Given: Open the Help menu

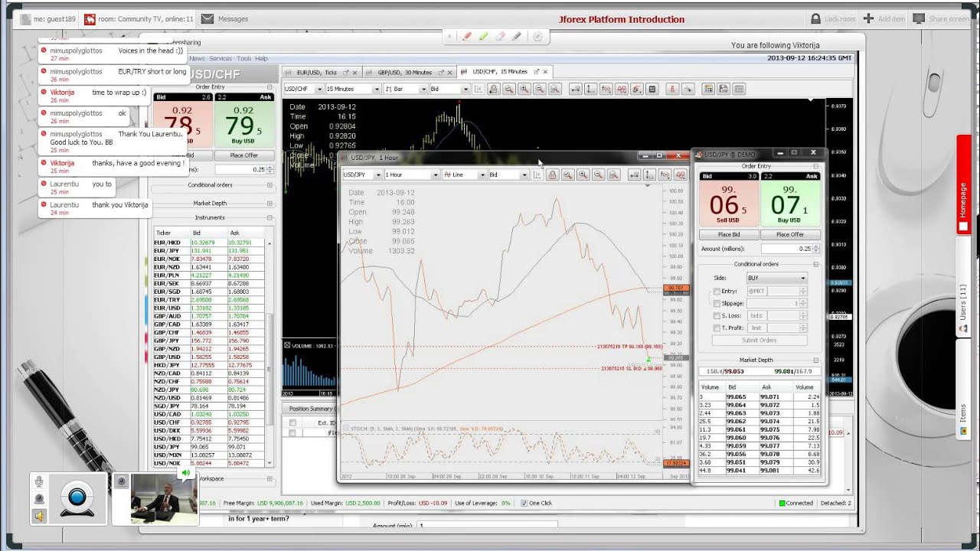Looking at the screenshot, I should [x=261, y=58].
